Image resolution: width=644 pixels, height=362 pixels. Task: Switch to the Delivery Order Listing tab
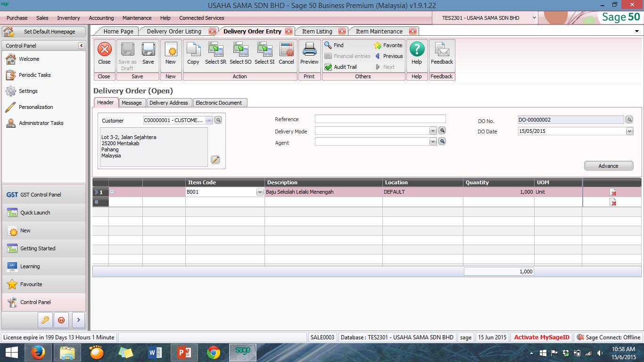174,31
